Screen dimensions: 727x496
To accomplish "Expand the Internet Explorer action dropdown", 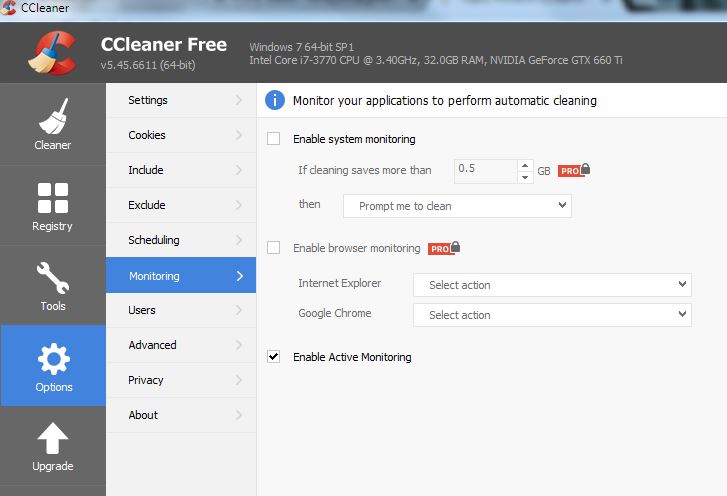I will click(x=552, y=285).
